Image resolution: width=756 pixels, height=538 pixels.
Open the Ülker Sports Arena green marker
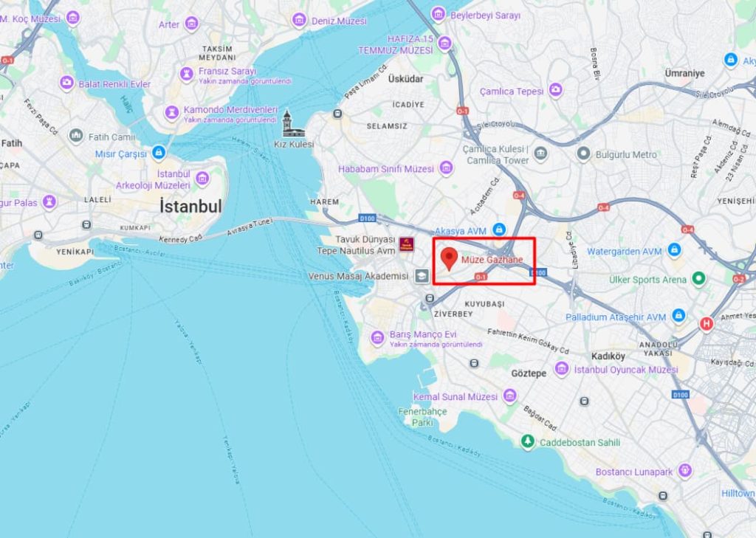[698, 278]
